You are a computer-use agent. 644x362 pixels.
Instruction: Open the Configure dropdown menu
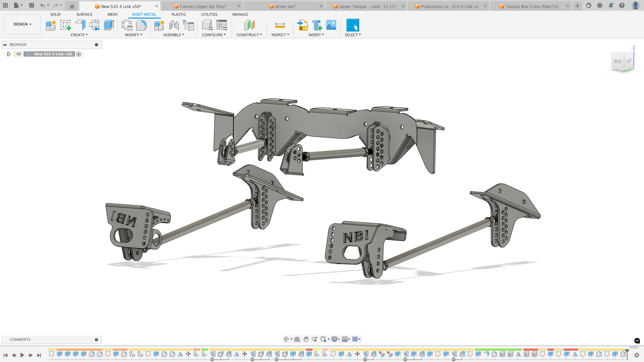point(214,35)
